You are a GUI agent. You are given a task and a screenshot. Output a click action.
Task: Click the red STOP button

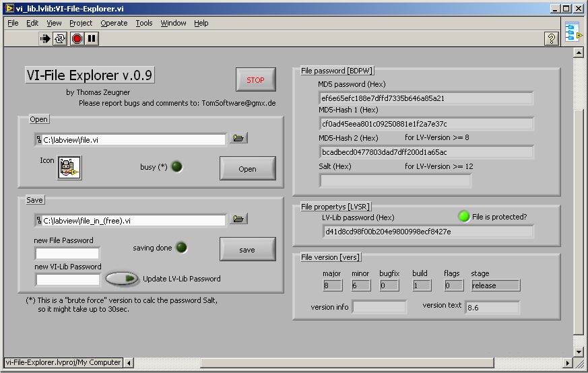(255, 79)
